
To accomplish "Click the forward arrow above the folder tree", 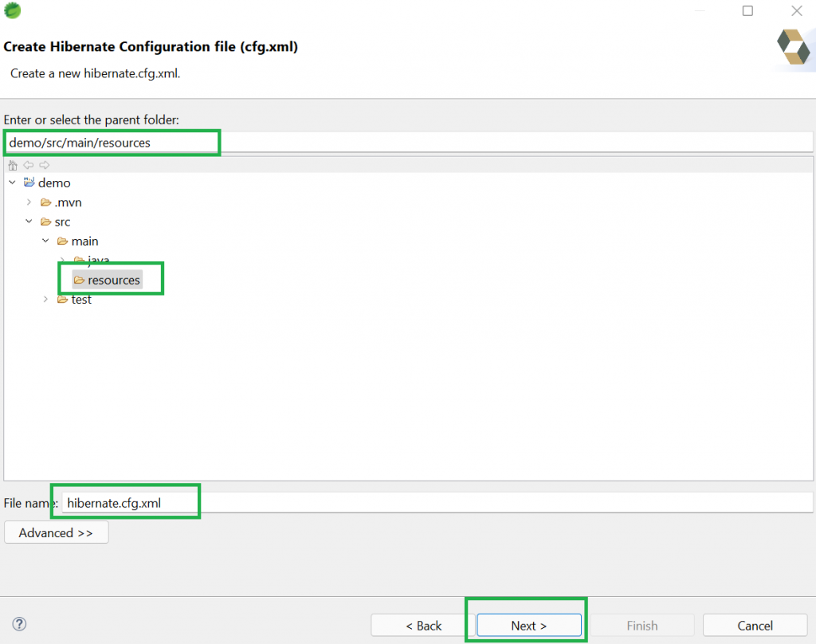I will point(45,165).
